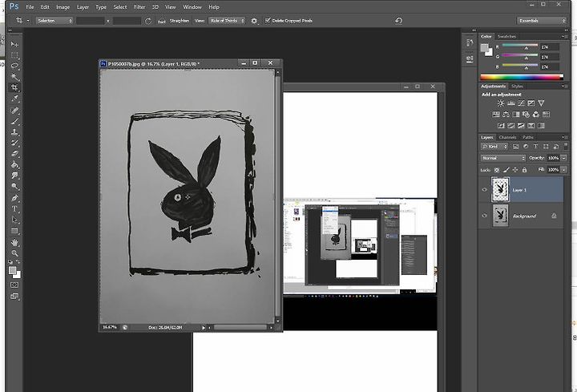Open the Rule of Thirds view dropdown
The height and width of the screenshot is (392, 577).
(x=227, y=21)
